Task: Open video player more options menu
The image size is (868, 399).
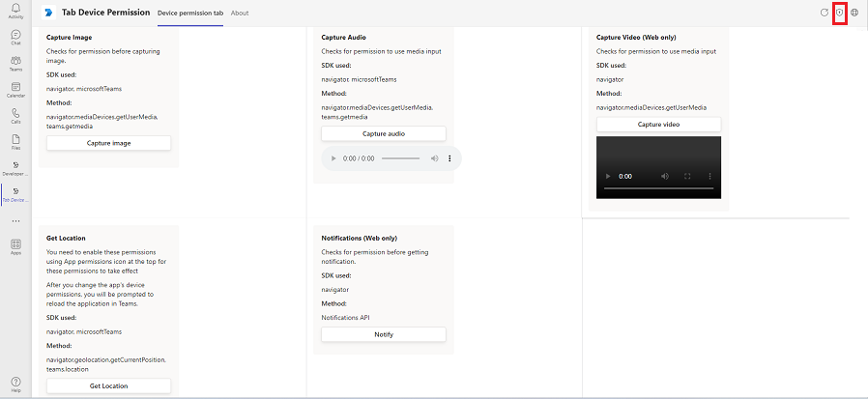Action: [710, 176]
